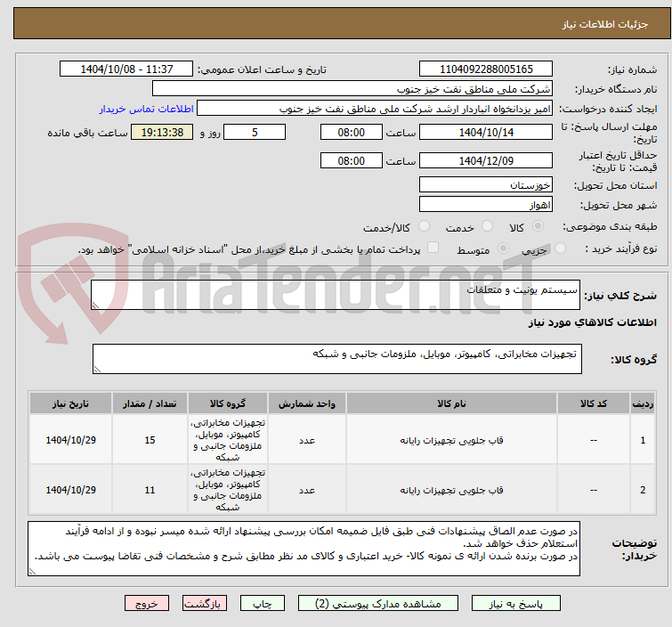The height and width of the screenshot is (627, 672).
Task: Click the خروج exit button
Action: pos(147,603)
